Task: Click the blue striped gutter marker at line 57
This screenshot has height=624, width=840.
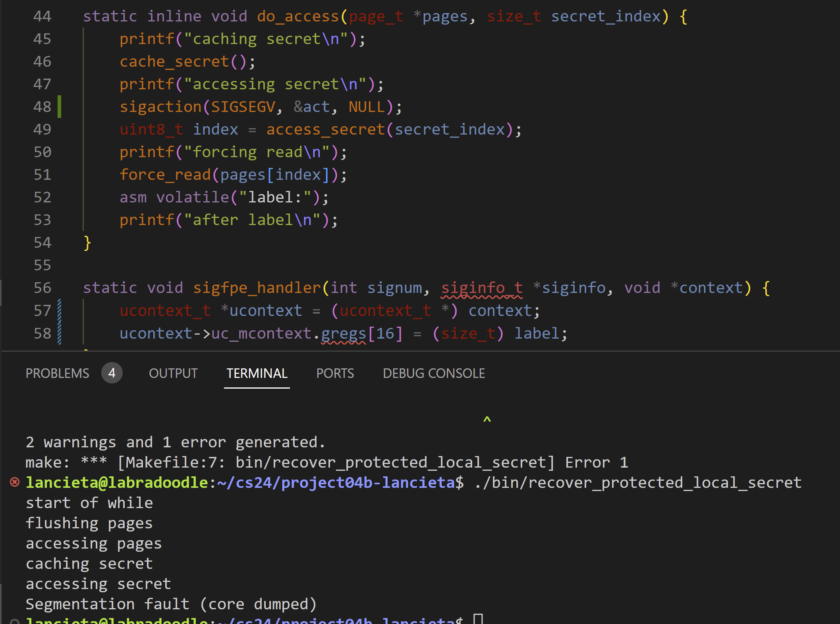Action: (60, 310)
